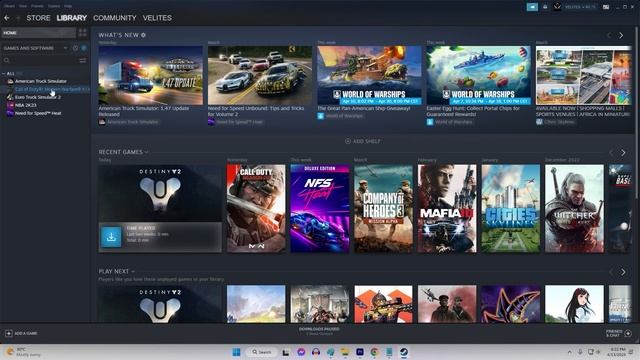Open the paused downloads status
The width and height of the screenshot is (640, 360).
(x=319, y=331)
